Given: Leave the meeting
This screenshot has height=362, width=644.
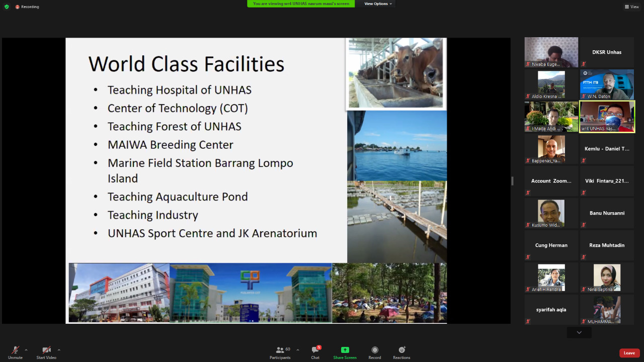Looking at the screenshot, I should (x=629, y=353).
